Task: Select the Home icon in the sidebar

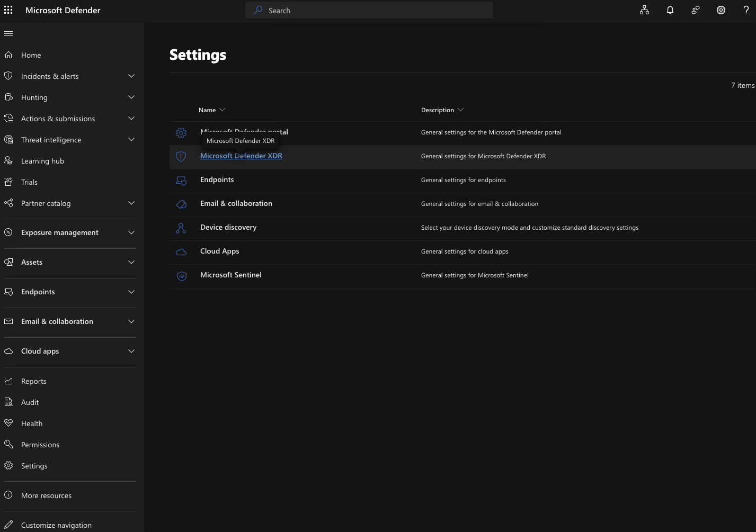Action: click(x=8, y=55)
